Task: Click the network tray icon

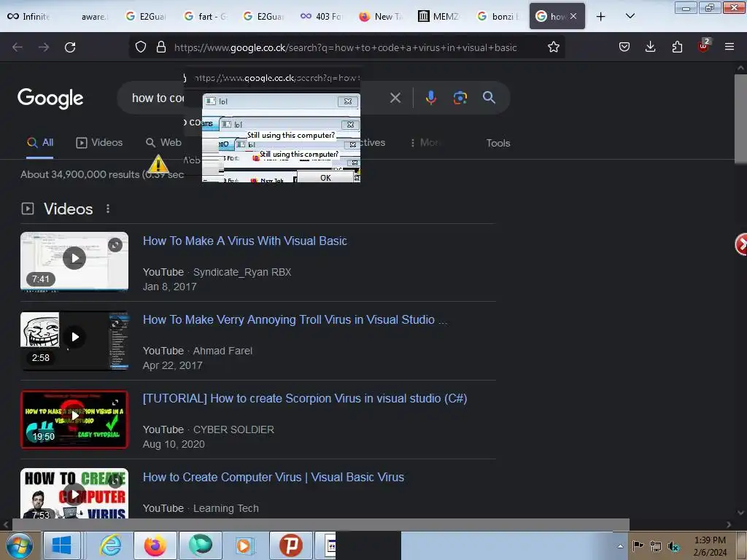Action: click(x=656, y=546)
